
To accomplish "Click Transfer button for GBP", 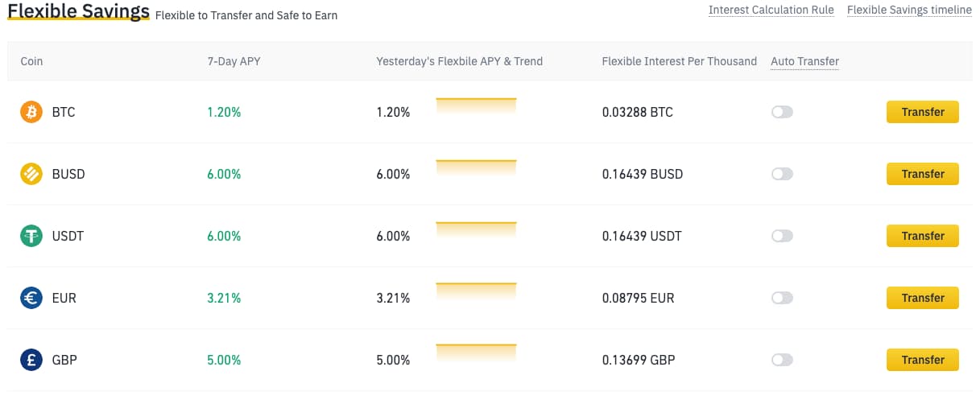I will pos(923,360).
